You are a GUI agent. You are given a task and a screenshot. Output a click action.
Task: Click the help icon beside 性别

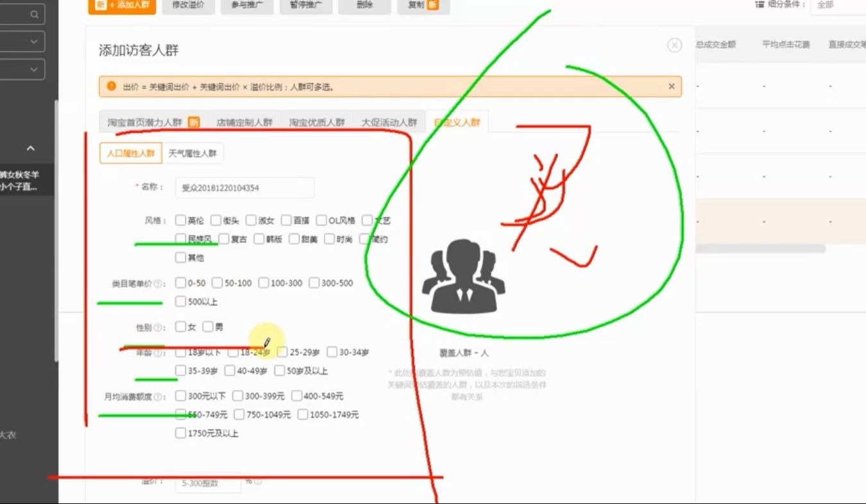tap(158, 328)
